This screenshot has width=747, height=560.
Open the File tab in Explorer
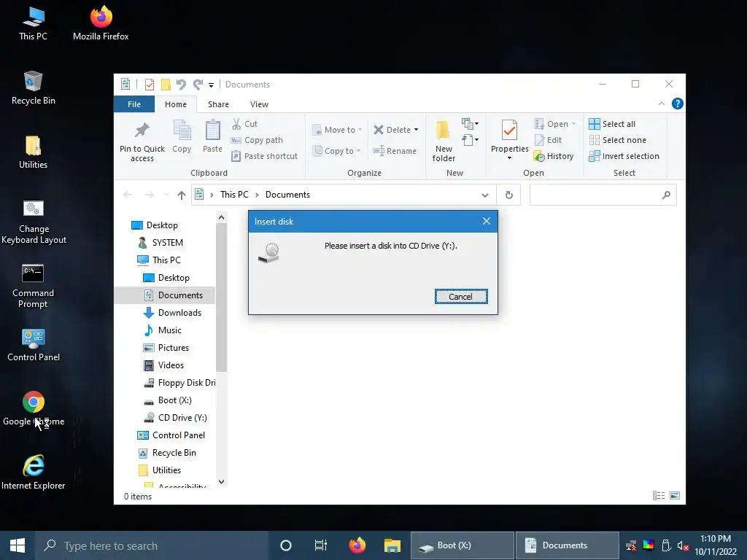134,104
